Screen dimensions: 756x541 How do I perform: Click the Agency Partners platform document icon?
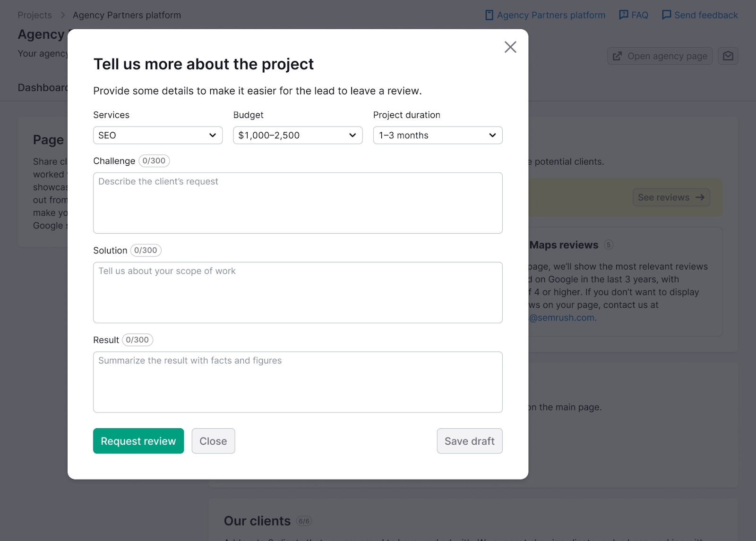[489, 15]
